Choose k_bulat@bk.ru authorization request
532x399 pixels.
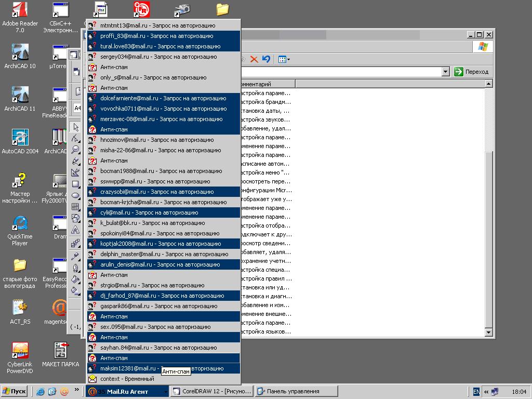click(x=164, y=223)
